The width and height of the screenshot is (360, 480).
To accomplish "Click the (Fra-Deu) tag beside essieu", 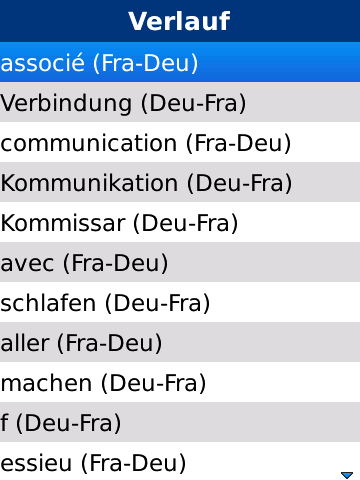I will pos(134,463).
